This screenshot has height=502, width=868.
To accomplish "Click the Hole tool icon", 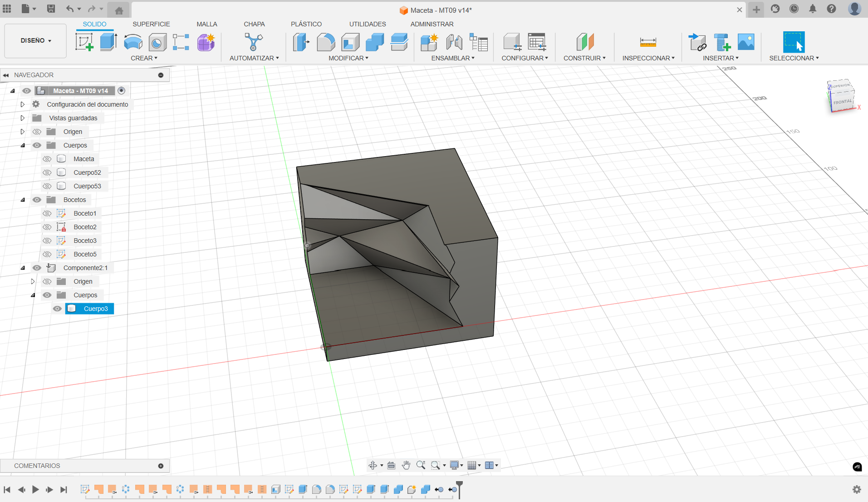I will coord(157,42).
